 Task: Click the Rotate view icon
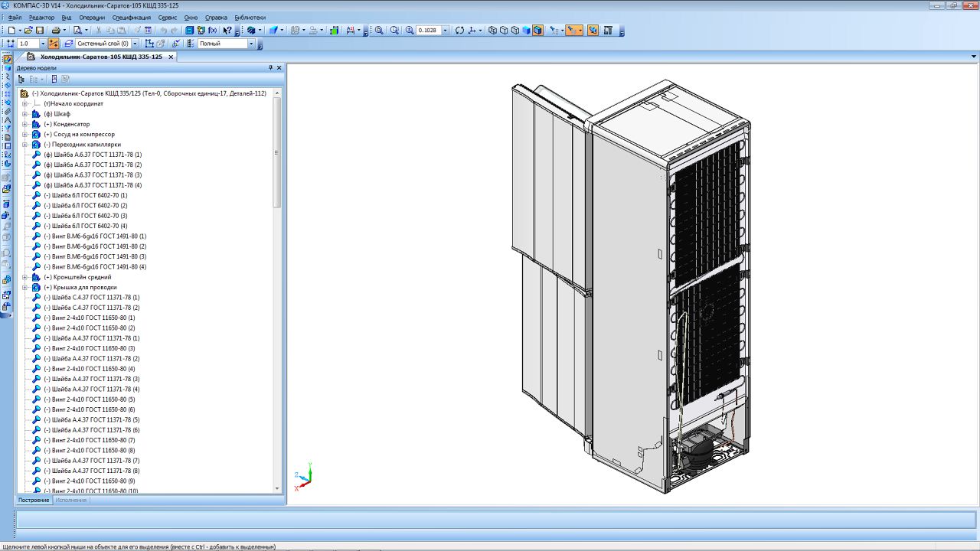tap(459, 31)
